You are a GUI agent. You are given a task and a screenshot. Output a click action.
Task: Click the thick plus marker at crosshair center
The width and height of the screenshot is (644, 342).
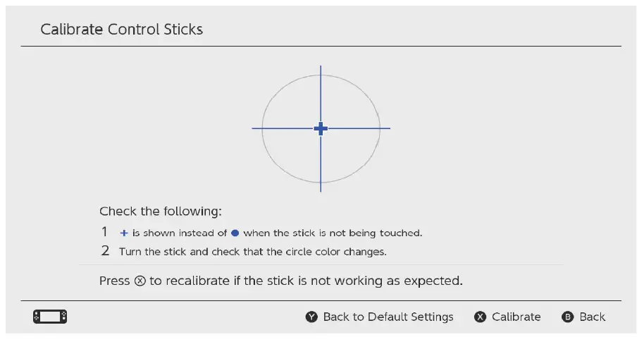(x=321, y=128)
